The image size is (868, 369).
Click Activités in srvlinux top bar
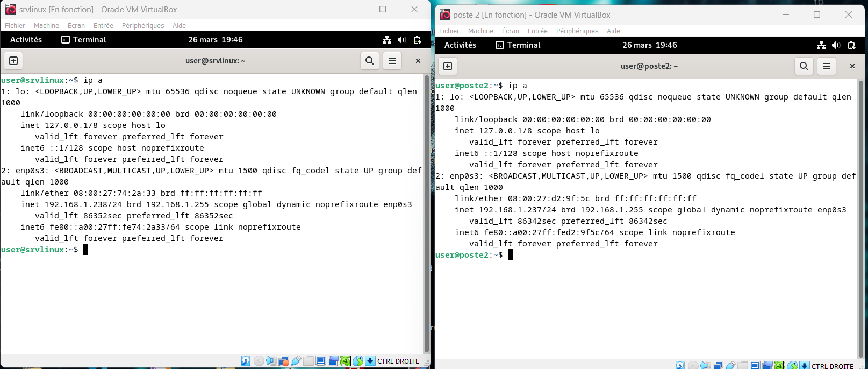26,40
